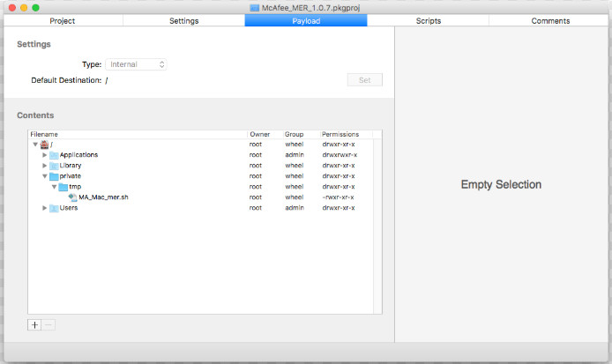Collapse the private folder triangle
The image size is (612, 364).
pos(44,176)
